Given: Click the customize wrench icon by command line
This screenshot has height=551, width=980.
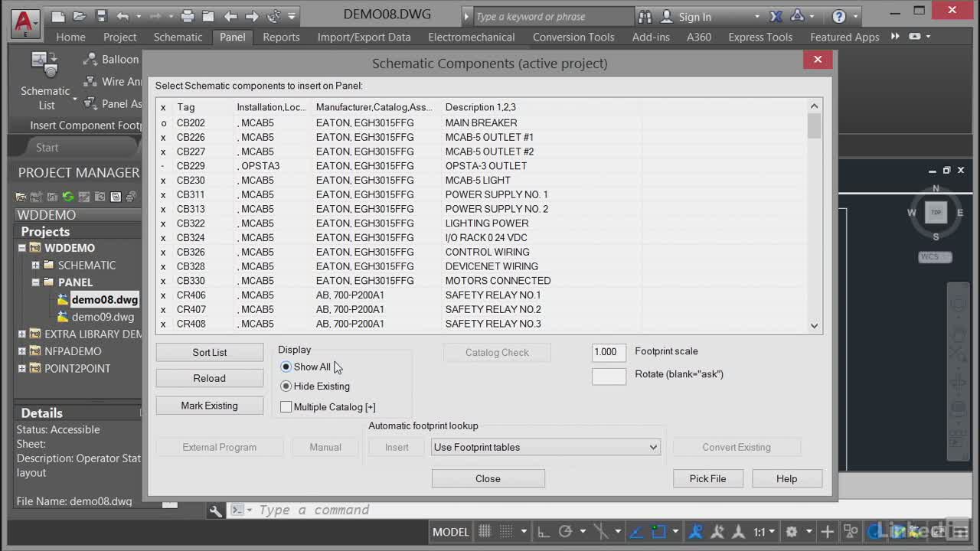Looking at the screenshot, I should pyautogui.click(x=216, y=510).
